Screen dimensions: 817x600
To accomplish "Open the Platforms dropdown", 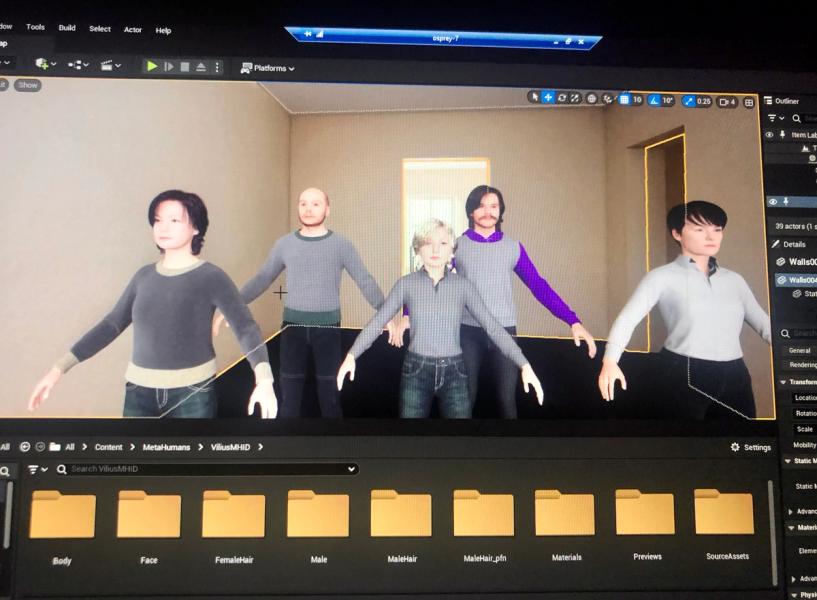I will [267, 68].
